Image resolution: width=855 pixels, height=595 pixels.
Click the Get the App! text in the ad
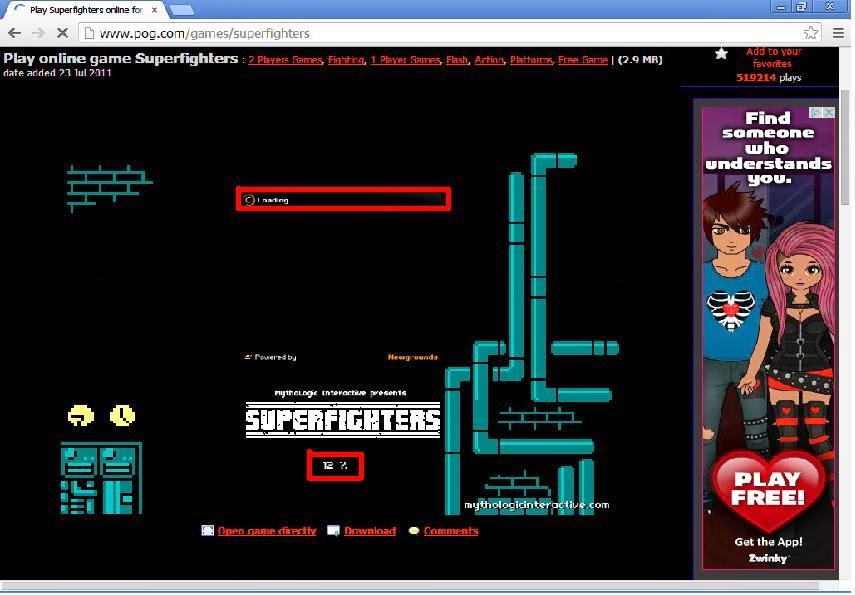pos(768,542)
